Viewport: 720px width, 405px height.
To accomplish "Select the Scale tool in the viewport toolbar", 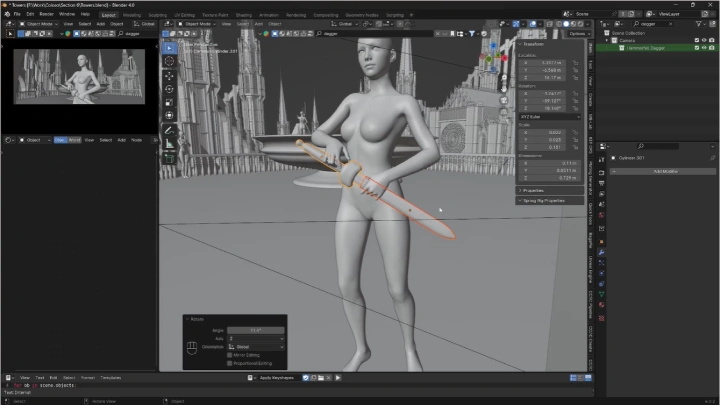I will [x=169, y=102].
